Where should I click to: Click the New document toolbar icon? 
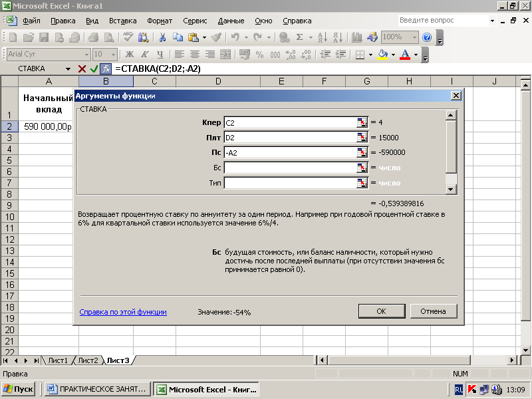[x=13, y=37]
